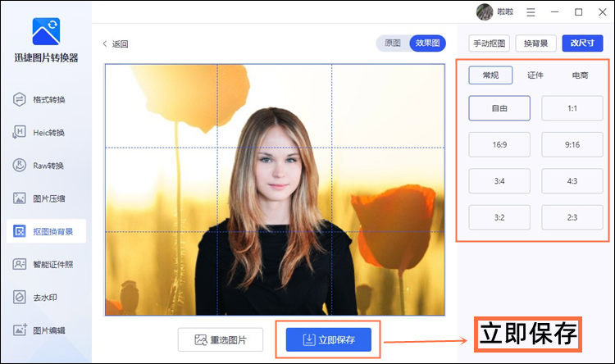
Task: Click the portrait preview image
Action: (x=275, y=190)
